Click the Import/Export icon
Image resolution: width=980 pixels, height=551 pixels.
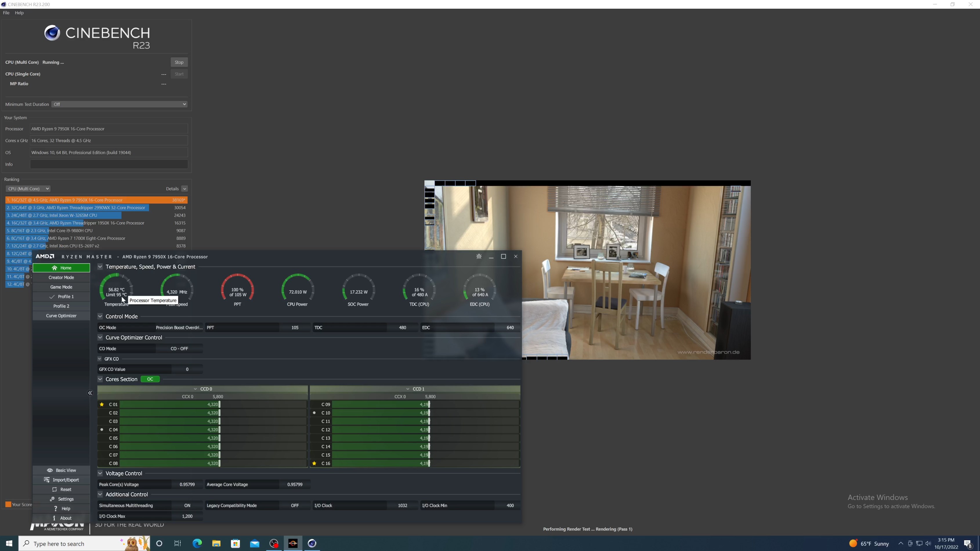(x=47, y=479)
